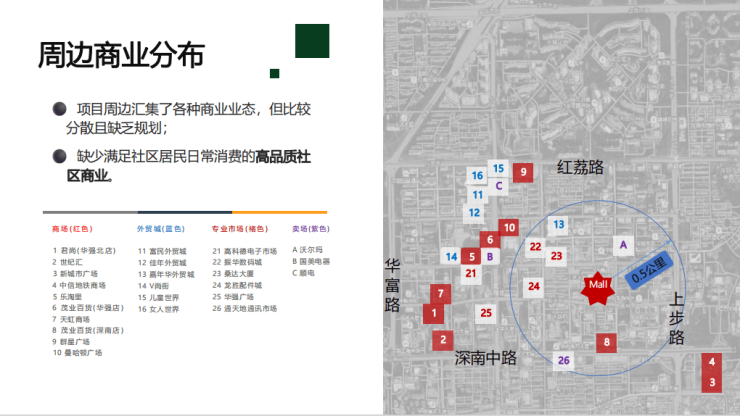740x416 pixels.
Task: Click blue marker 13 inside the circle
Action: click(559, 224)
